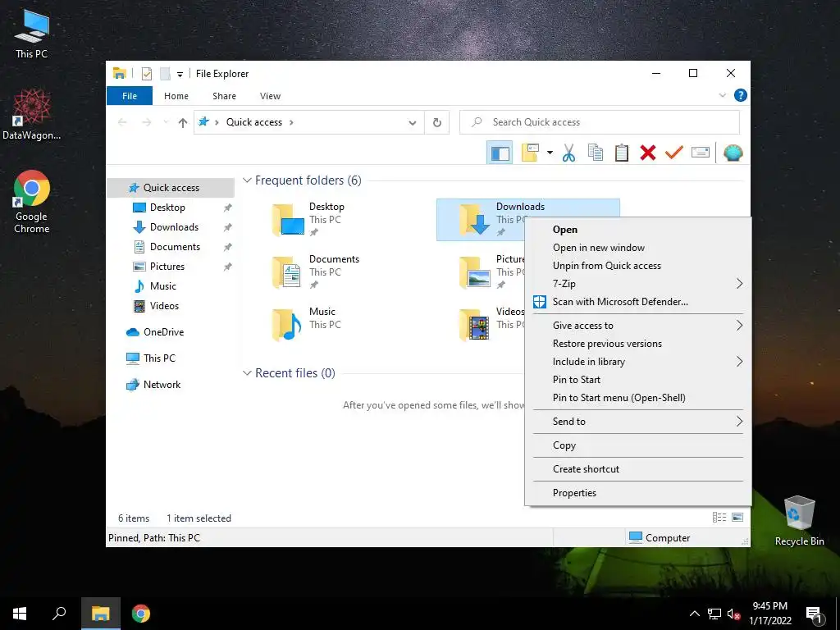This screenshot has height=630, width=840.
Task: Open dropdown arrow next to folder options icon
Action: (x=550, y=153)
